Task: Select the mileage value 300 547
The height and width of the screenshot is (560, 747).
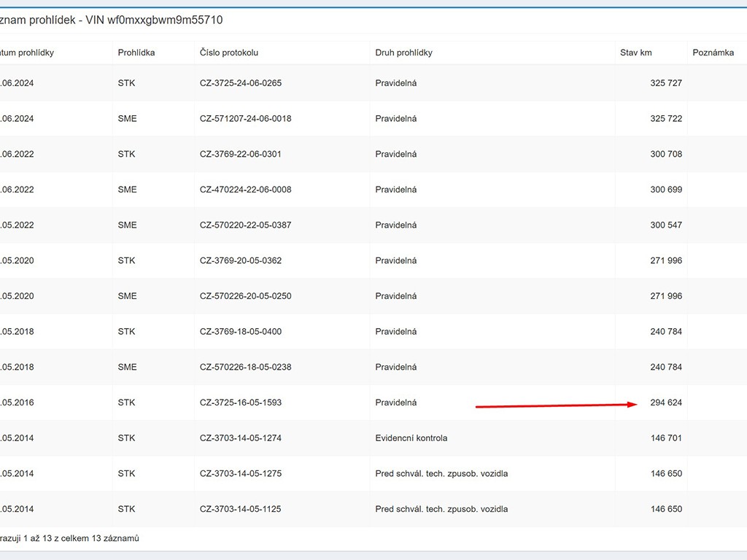Action: (x=666, y=225)
